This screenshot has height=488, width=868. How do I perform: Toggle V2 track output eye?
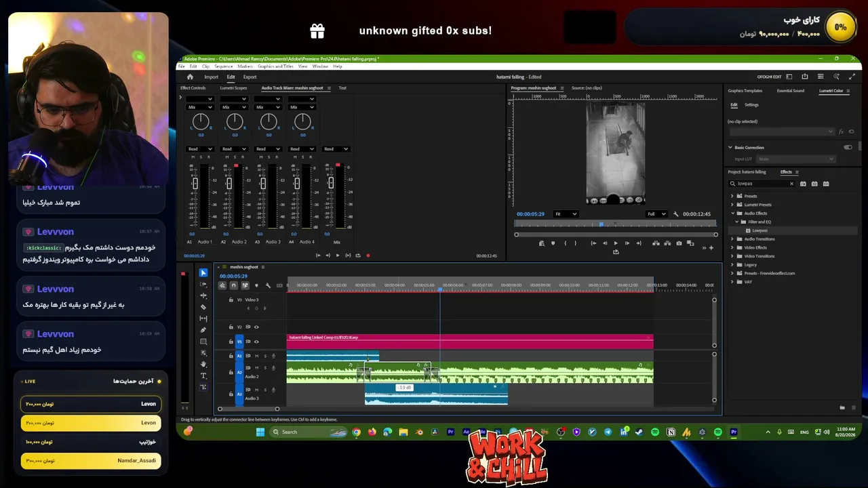pyautogui.click(x=256, y=327)
